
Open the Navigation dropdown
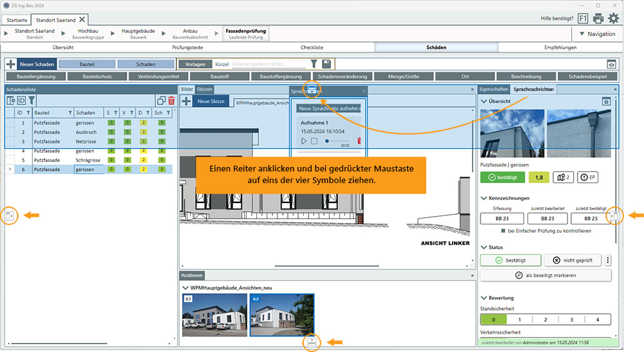click(596, 34)
